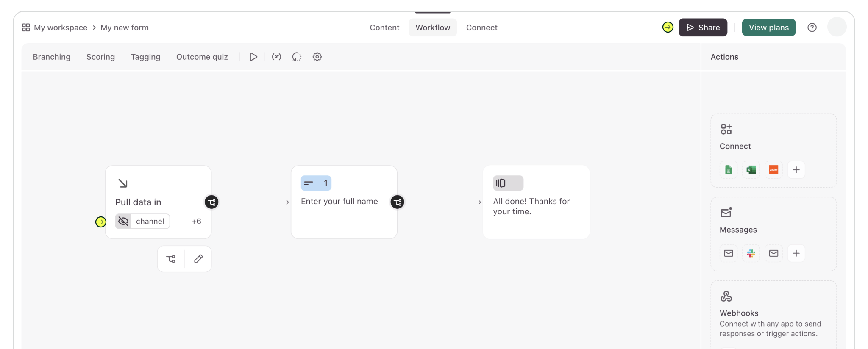Open the Branching tab
The image size is (868, 349).
click(52, 57)
